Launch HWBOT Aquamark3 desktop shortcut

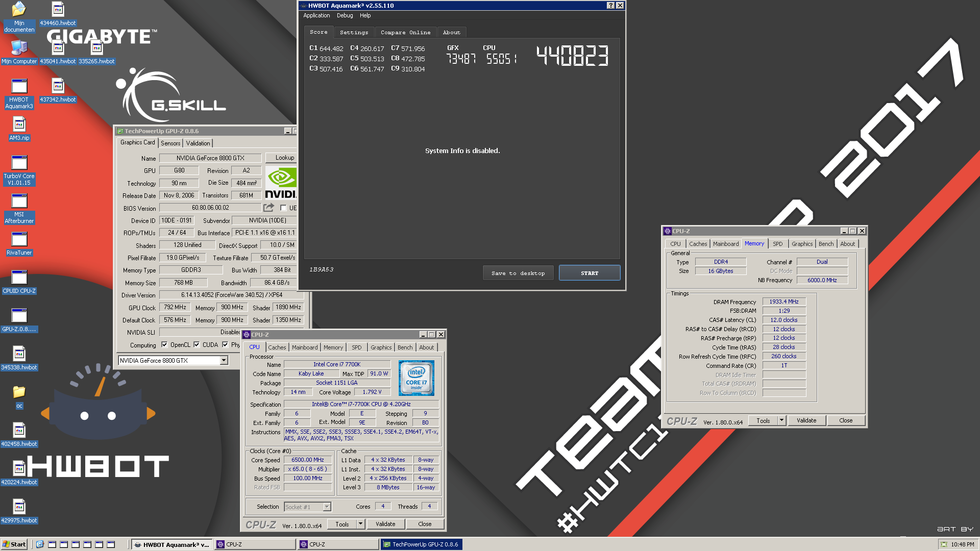point(19,93)
